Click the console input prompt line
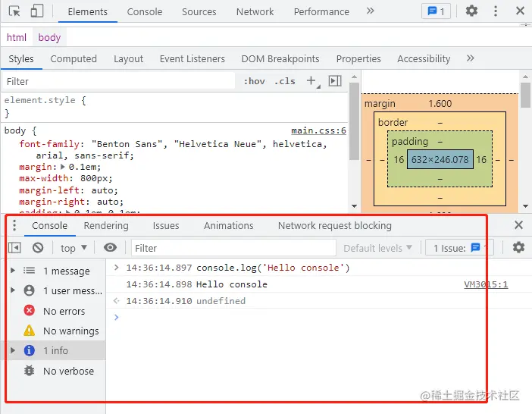 pos(319,317)
